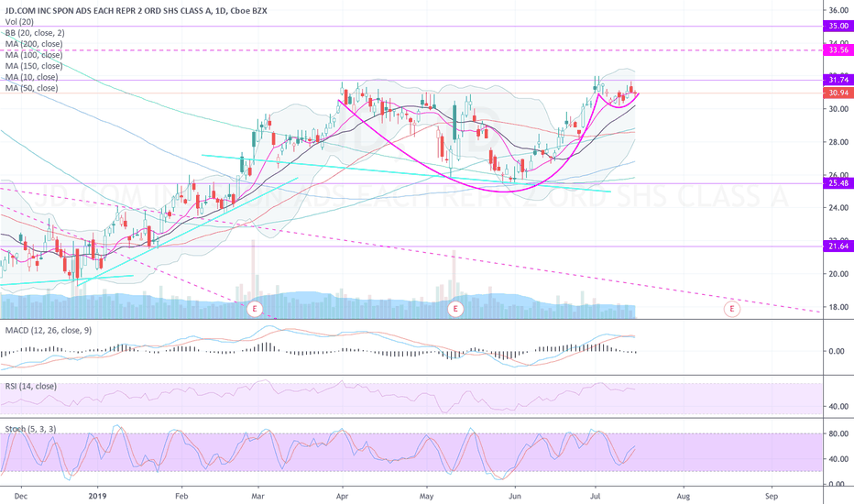This screenshot has height=504, width=854.
Task: Select the Stoch (5, 3, 3) label
Action: (30, 429)
